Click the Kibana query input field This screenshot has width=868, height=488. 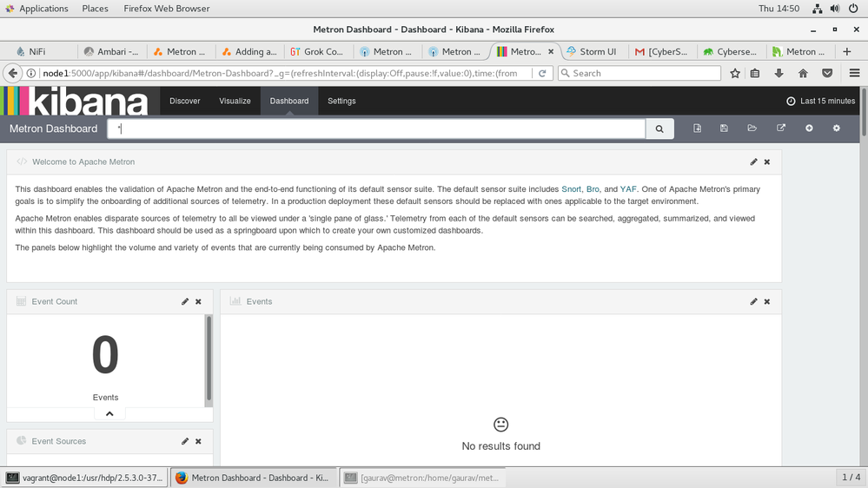point(376,129)
